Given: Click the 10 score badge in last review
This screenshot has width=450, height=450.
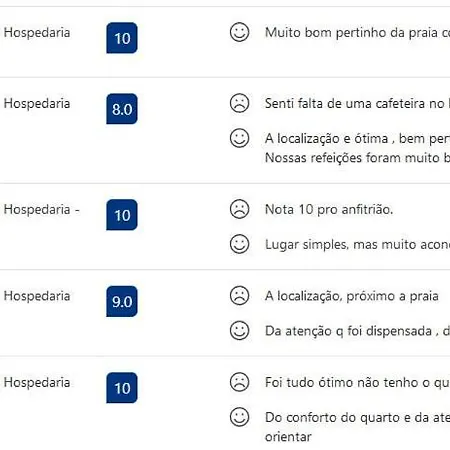Looking at the screenshot, I should (122, 388).
